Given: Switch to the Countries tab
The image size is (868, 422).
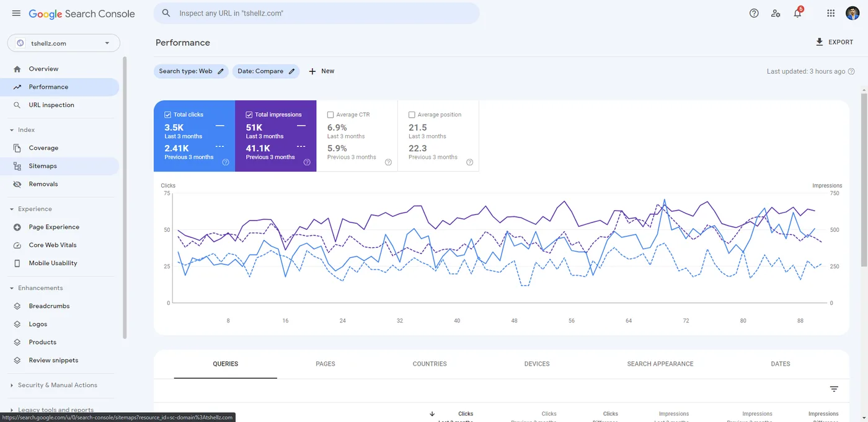Looking at the screenshot, I should coord(430,364).
